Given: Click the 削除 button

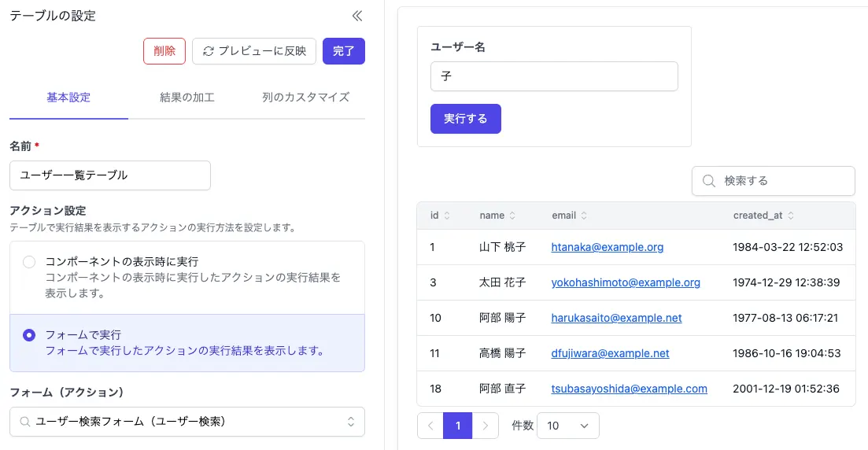Looking at the screenshot, I should click(164, 51).
